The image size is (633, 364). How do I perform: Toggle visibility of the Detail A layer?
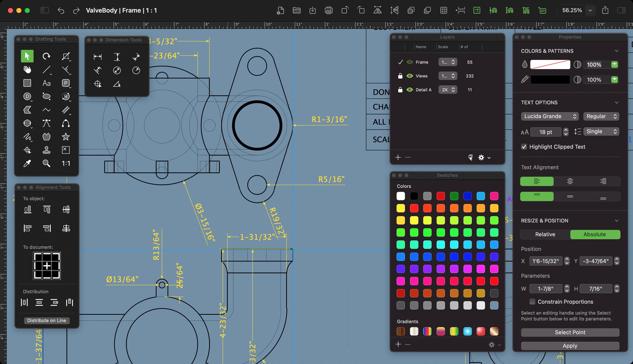click(409, 89)
